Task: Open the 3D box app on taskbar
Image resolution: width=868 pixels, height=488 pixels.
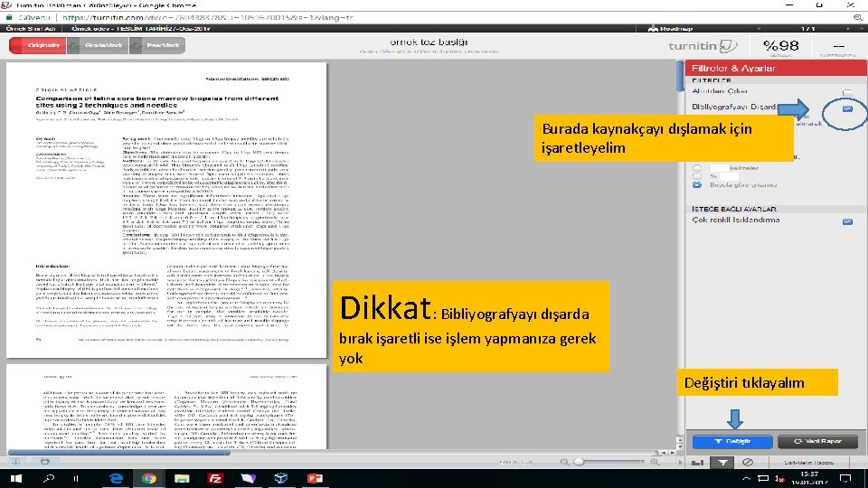Action: pos(281,479)
